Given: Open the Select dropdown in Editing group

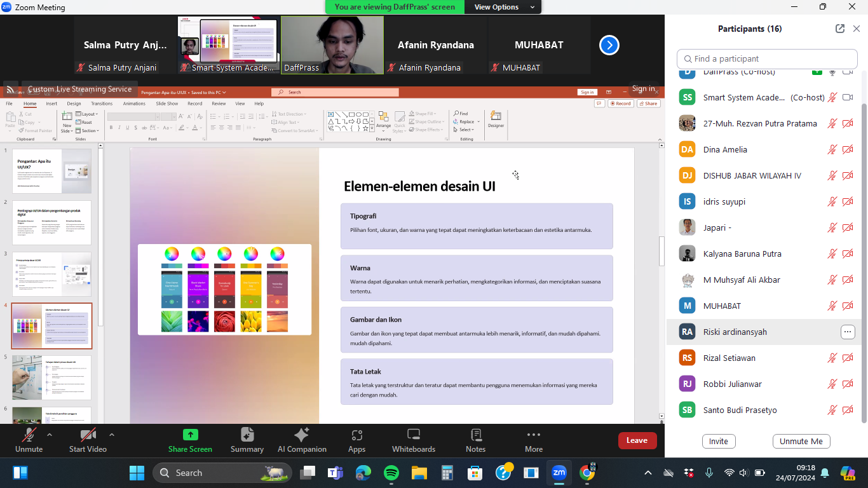Looking at the screenshot, I should point(465,130).
